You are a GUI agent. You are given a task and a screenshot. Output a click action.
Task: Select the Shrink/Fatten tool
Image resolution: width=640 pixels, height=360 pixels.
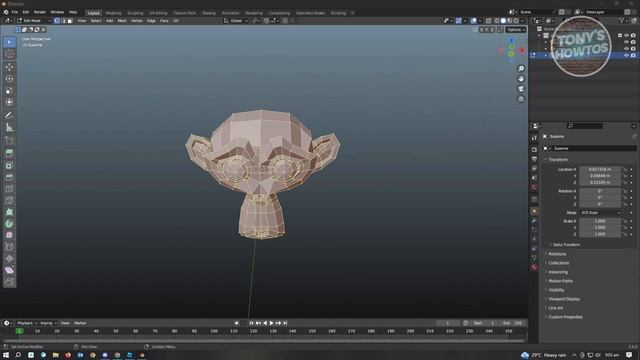click(x=9, y=258)
